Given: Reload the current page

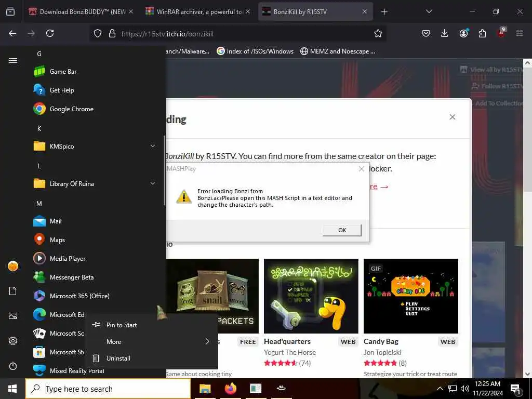Looking at the screenshot, I should coord(50,33).
